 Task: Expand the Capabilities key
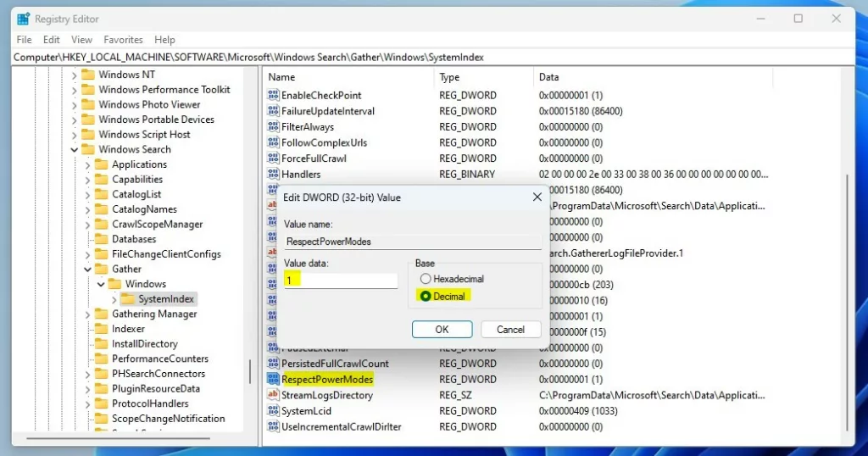point(87,180)
